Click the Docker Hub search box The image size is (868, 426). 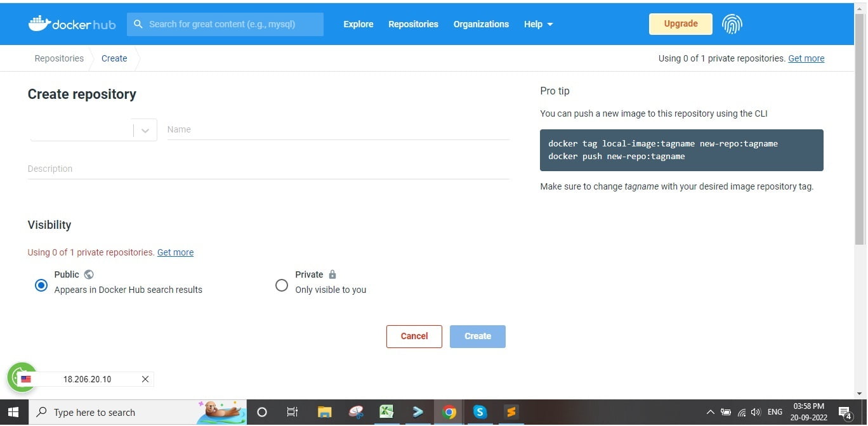pos(225,24)
